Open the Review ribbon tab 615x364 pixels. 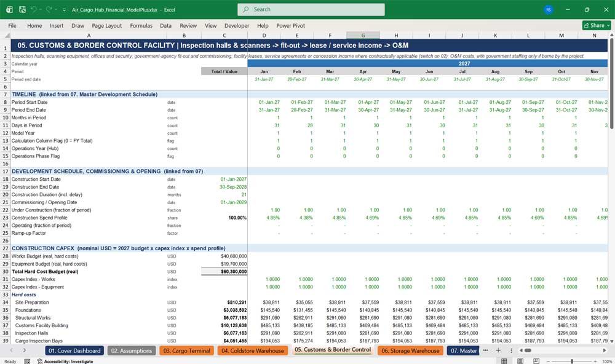pos(188,25)
